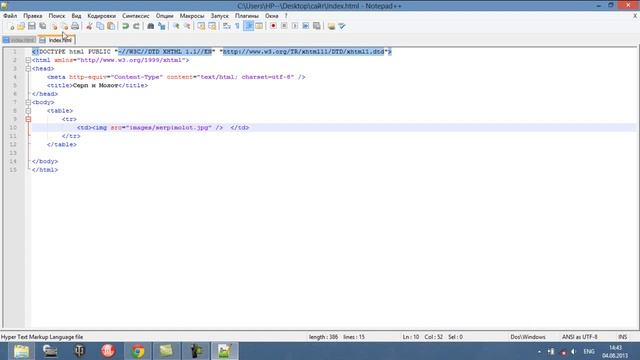Viewport: 640px width, 360px height.
Task: Open the Макросы menu
Action: pyautogui.click(x=192, y=16)
